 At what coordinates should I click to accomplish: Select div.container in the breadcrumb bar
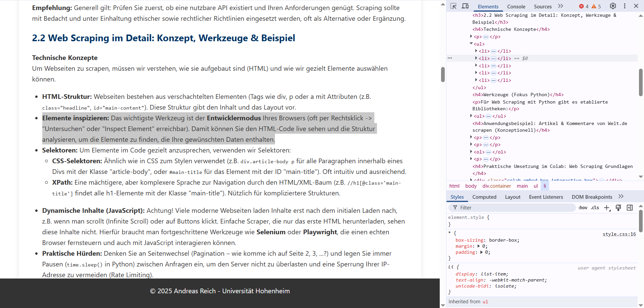click(x=497, y=186)
